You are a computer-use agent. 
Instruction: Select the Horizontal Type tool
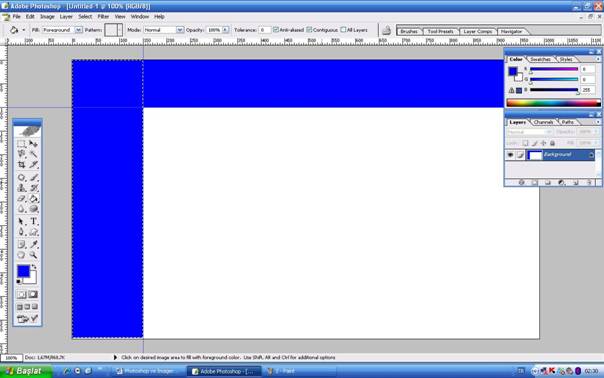tap(34, 221)
